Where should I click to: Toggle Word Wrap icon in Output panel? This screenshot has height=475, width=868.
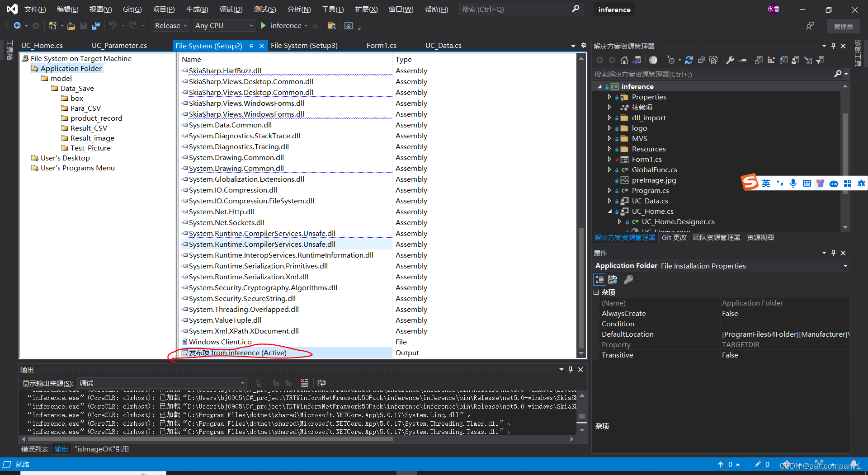click(x=321, y=383)
